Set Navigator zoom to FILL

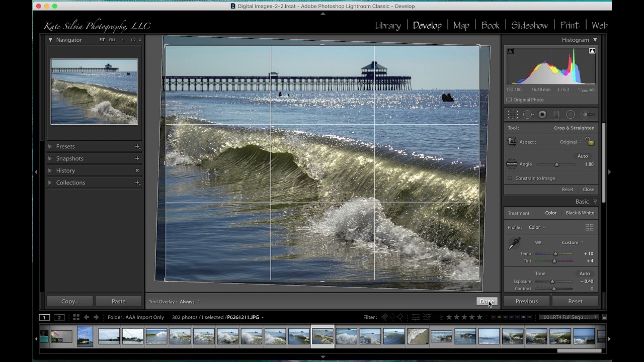coord(112,40)
